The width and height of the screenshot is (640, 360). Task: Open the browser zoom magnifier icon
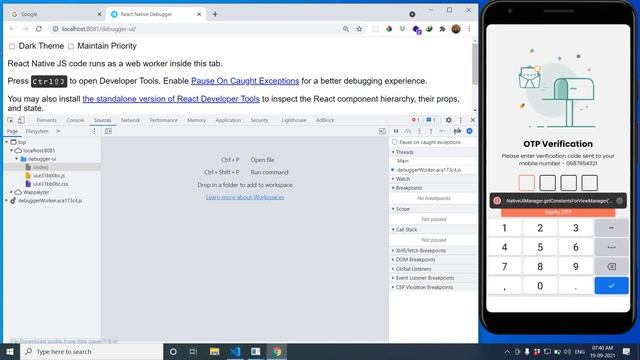(346, 29)
